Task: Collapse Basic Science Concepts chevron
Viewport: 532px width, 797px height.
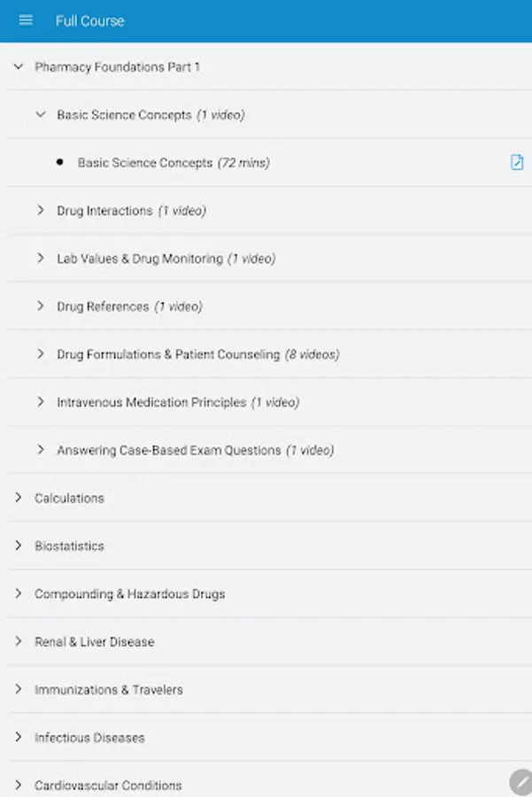Action: (40, 114)
